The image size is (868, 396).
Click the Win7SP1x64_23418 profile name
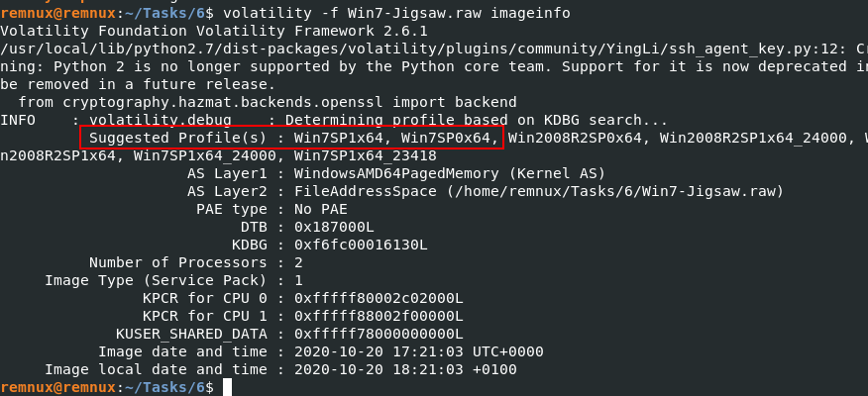(x=366, y=155)
